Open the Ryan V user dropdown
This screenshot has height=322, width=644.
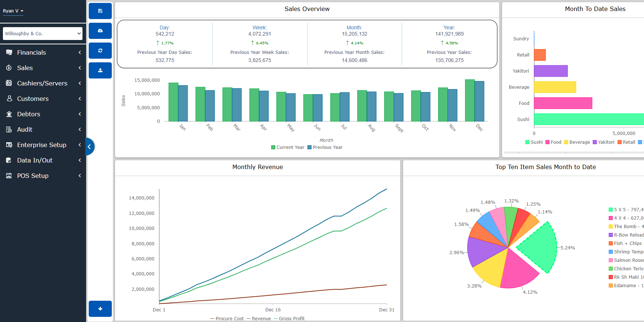[13, 11]
